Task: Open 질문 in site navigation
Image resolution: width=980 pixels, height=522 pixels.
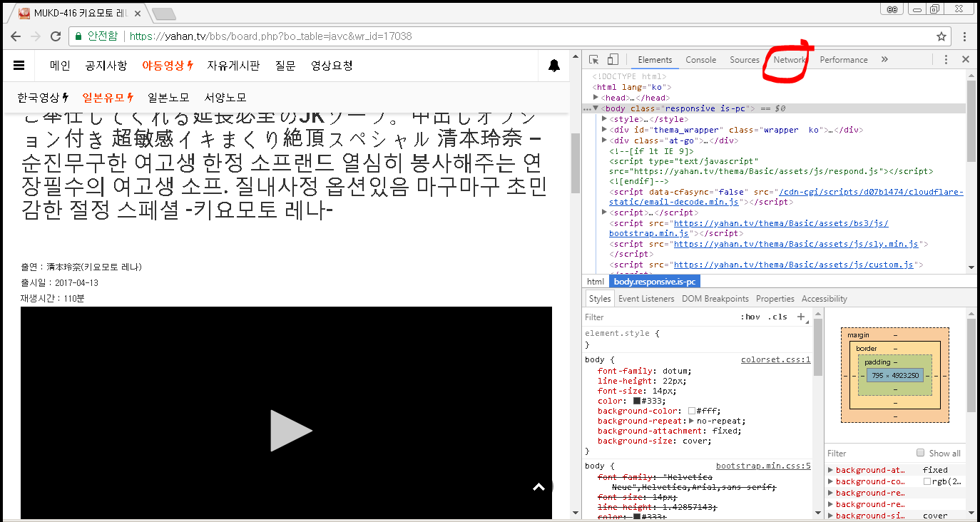Action: [x=285, y=66]
